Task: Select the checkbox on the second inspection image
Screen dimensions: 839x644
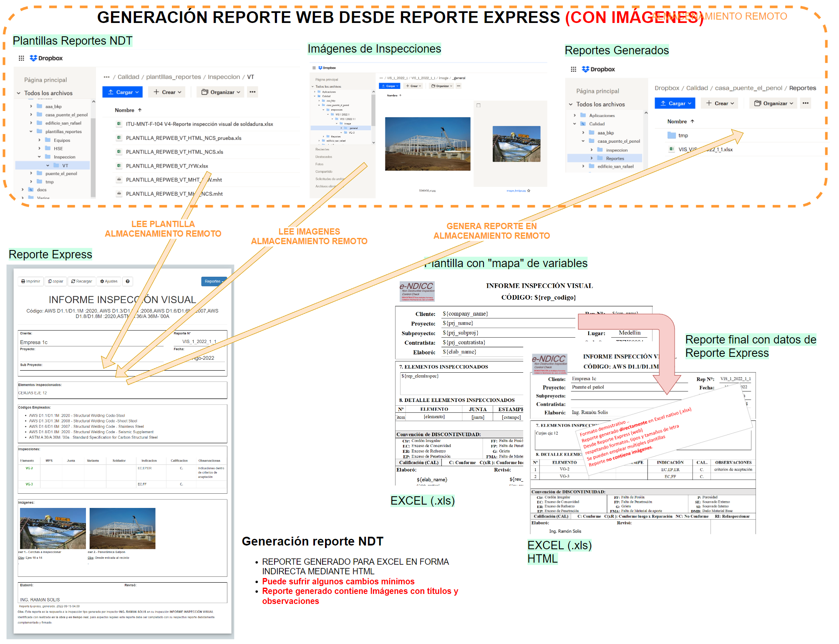Action: [479, 106]
